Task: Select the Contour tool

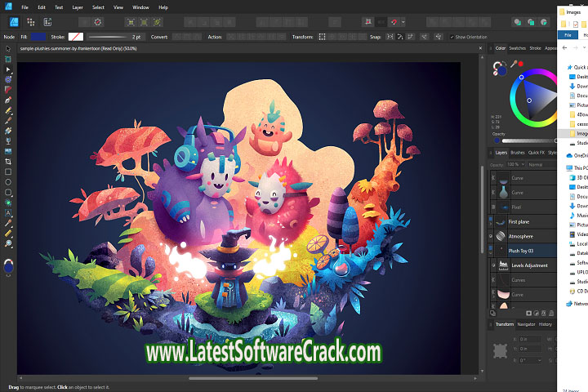Action: (x=8, y=79)
